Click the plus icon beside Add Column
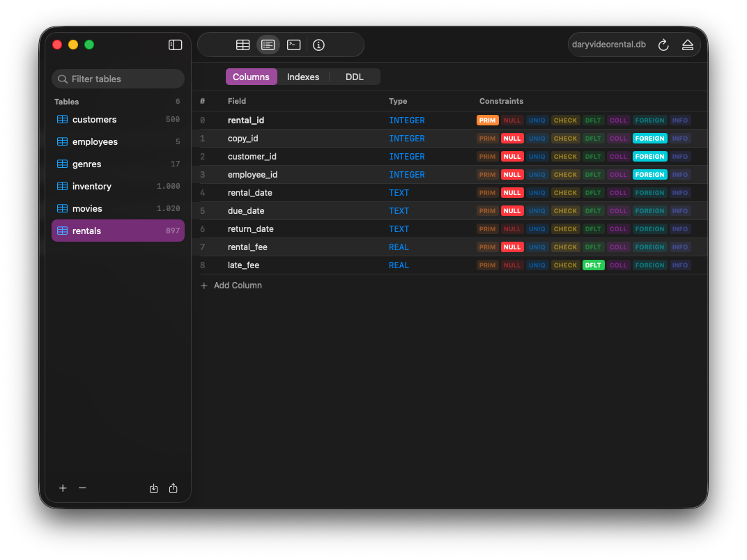747x560 pixels. click(x=204, y=286)
